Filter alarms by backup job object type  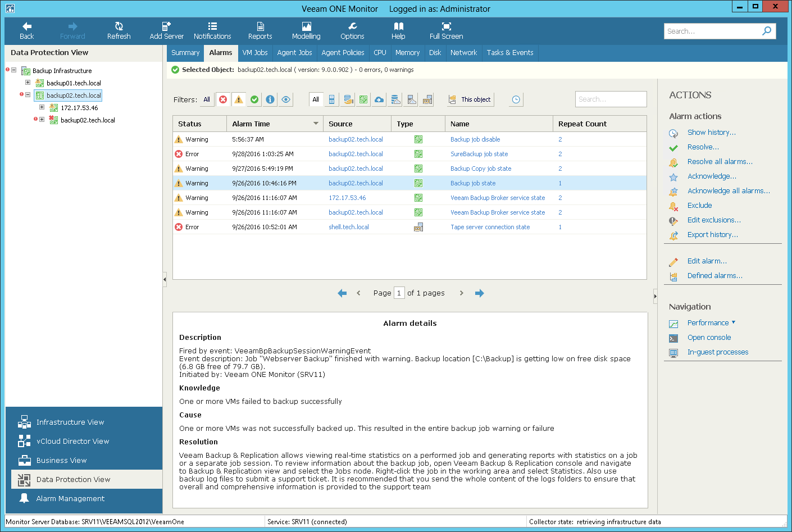[x=363, y=99]
